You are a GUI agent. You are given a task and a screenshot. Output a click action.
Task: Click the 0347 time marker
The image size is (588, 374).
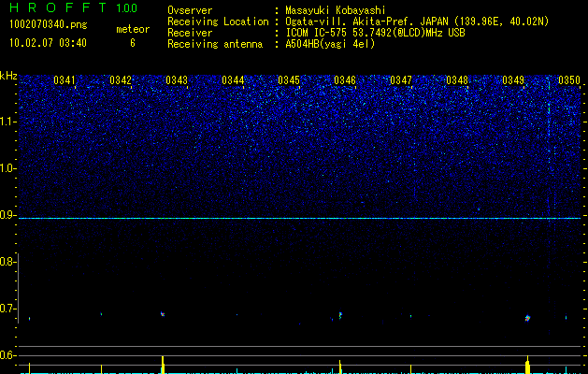pos(400,80)
